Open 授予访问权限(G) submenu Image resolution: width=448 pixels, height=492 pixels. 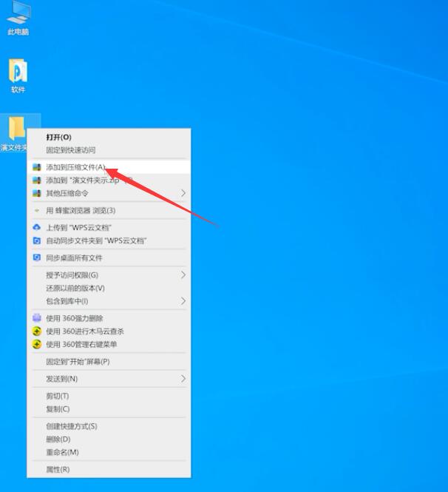109,275
